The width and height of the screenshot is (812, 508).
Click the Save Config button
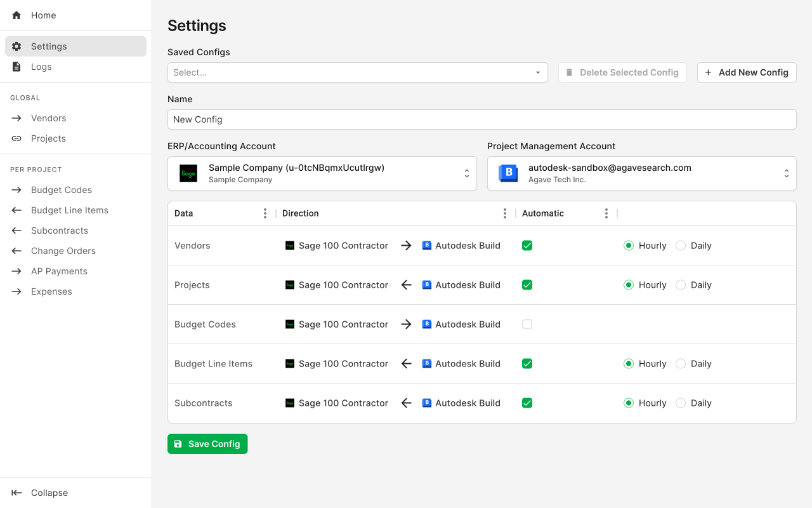tap(207, 444)
